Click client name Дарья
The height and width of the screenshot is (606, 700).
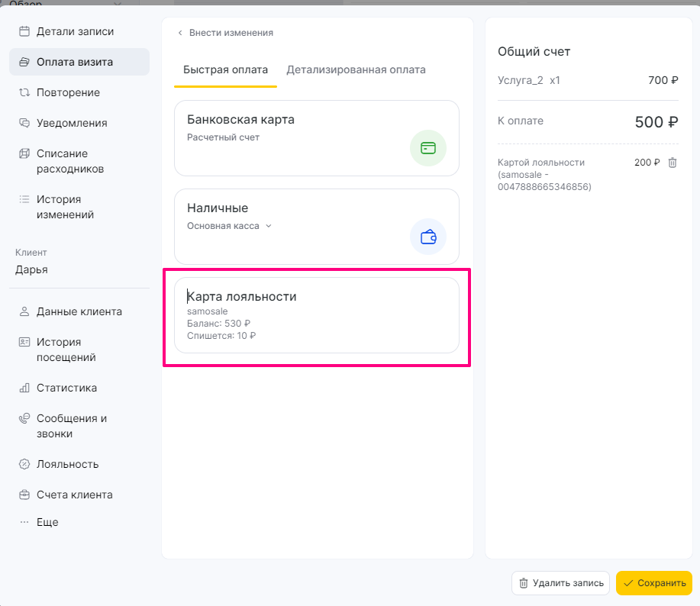pyautogui.click(x=31, y=269)
